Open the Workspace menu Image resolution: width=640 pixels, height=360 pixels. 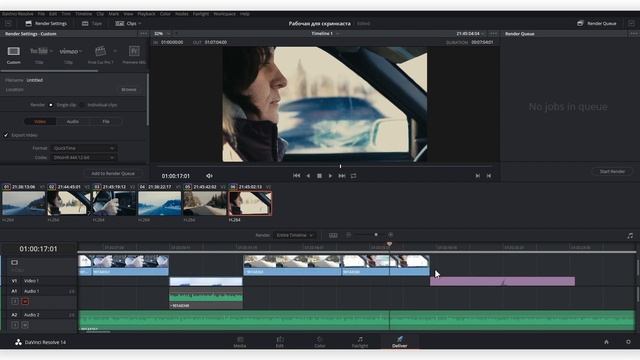tap(224, 14)
